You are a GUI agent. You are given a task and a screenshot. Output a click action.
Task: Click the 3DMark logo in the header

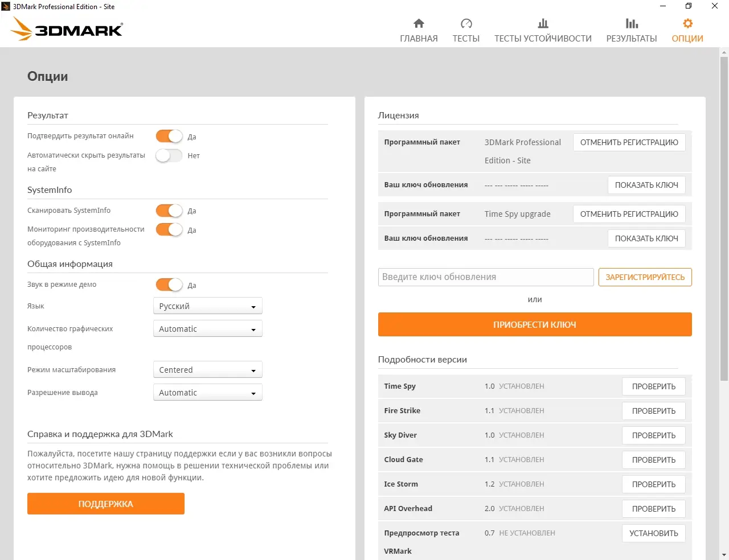[67, 29]
